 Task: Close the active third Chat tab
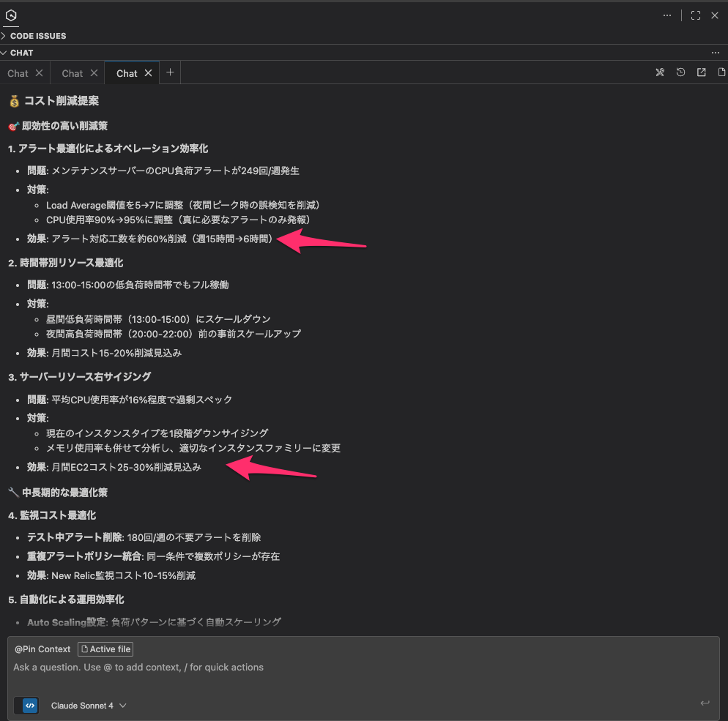coord(148,73)
